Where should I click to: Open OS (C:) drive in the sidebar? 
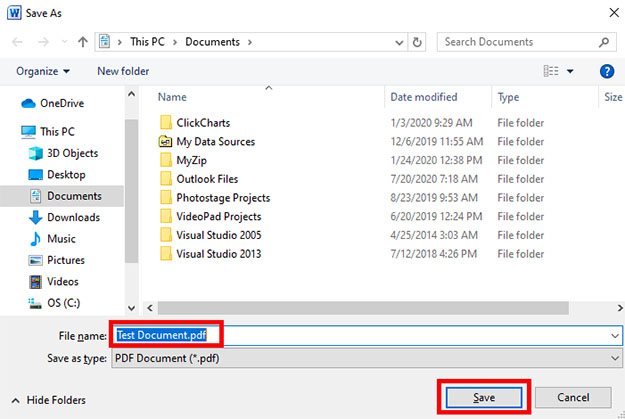54,303
